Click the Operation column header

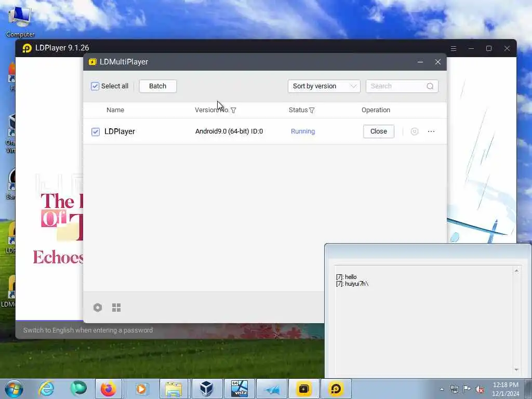pos(376,110)
